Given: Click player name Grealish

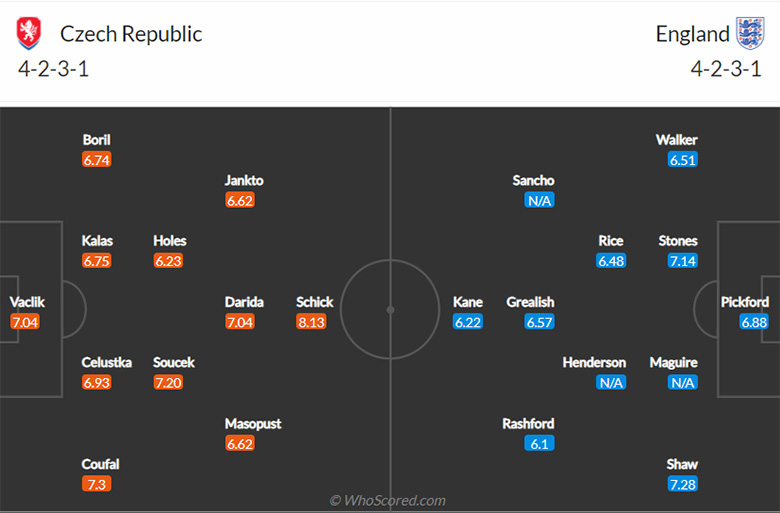Looking at the screenshot, I should (x=530, y=302).
